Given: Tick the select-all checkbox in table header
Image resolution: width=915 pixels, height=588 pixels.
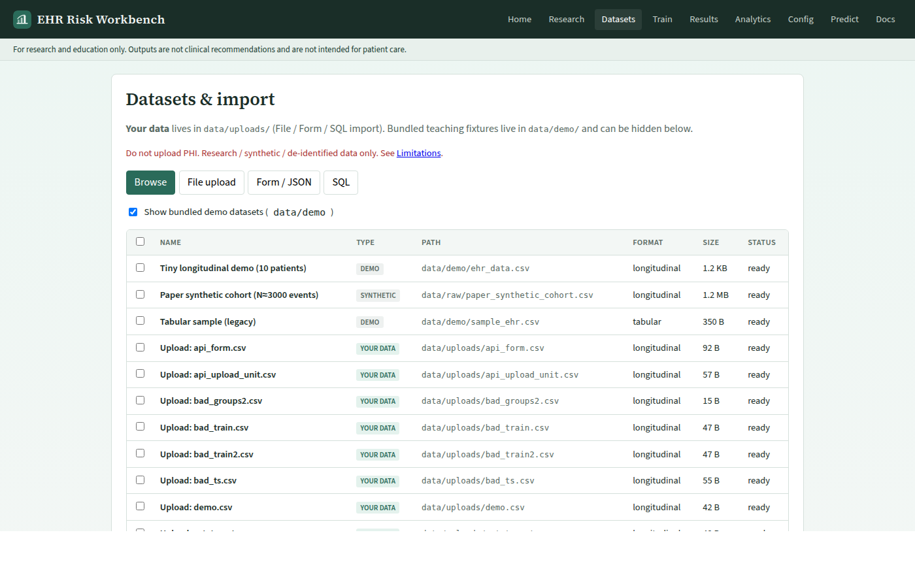Looking at the screenshot, I should 140,242.
